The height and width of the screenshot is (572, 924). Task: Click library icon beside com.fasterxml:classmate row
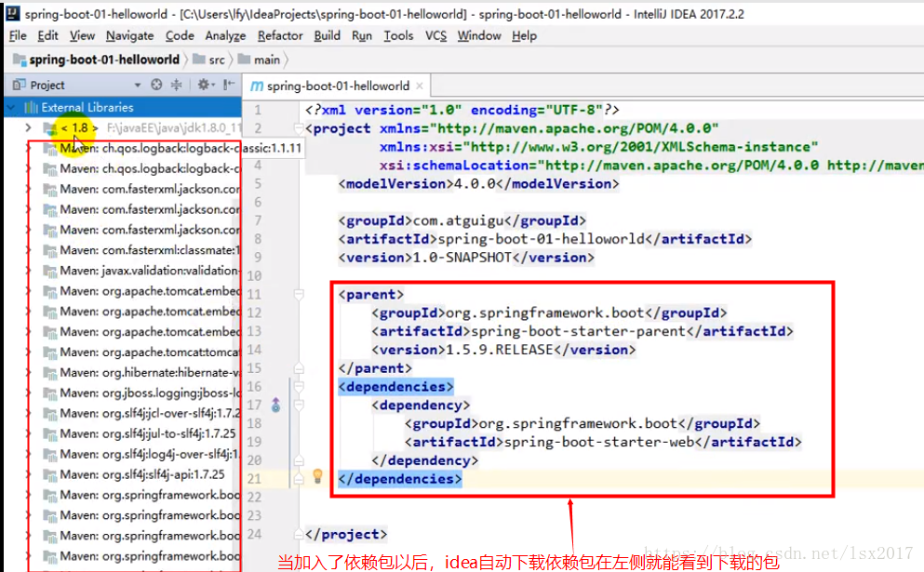point(50,250)
